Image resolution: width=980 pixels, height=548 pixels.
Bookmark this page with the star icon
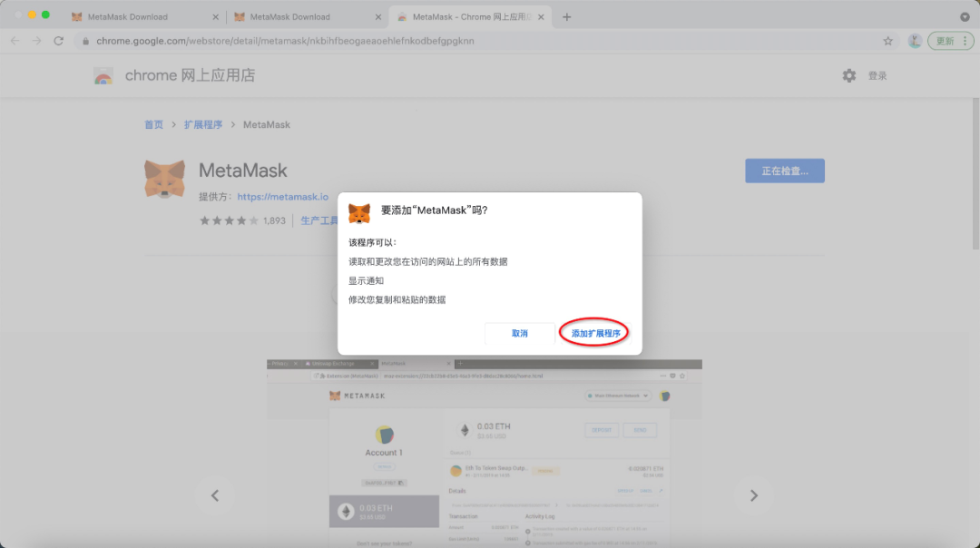coord(888,41)
